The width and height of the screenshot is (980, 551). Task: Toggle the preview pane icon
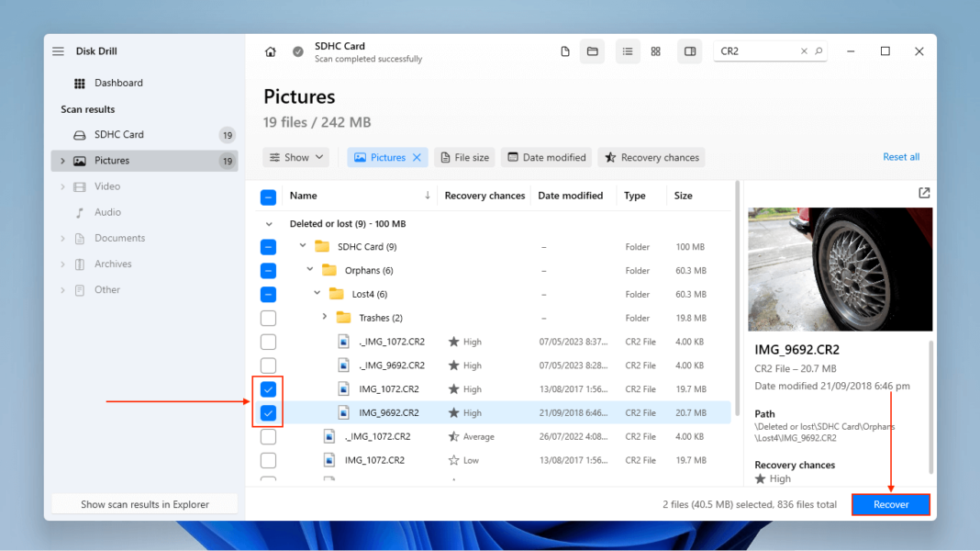(690, 52)
